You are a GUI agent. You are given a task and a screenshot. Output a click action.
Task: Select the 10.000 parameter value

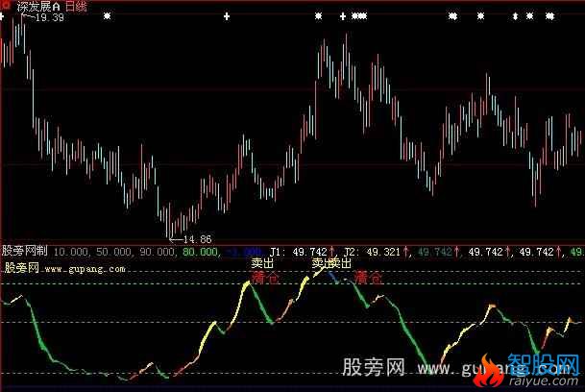click(x=71, y=252)
